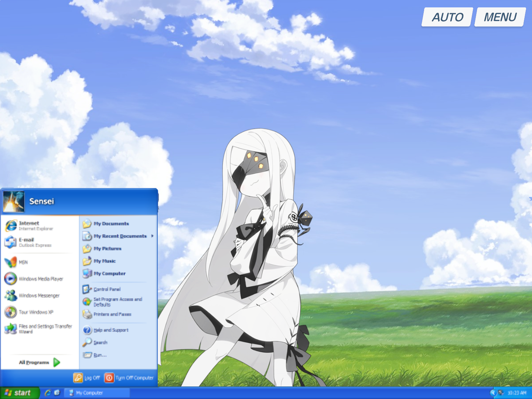Switch to My Computer taskbar button
This screenshot has height=399, width=532.
(97, 393)
